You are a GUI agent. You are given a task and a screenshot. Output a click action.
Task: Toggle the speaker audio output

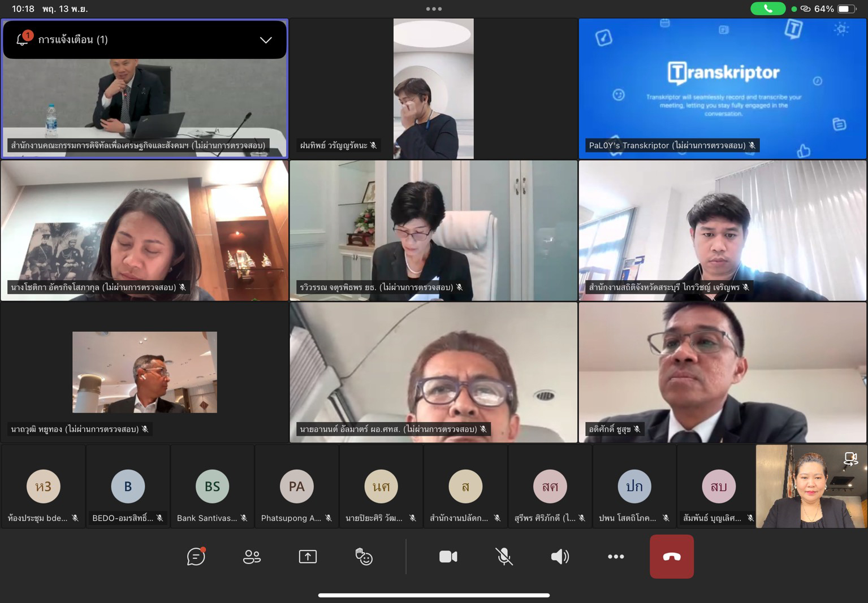pyautogui.click(x=560, y=557)
